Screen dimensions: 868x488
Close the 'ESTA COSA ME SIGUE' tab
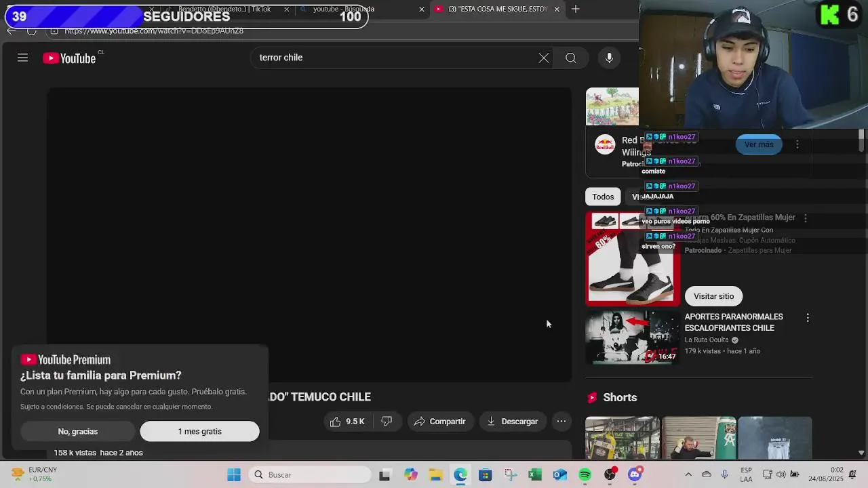(x=557, y=9)
